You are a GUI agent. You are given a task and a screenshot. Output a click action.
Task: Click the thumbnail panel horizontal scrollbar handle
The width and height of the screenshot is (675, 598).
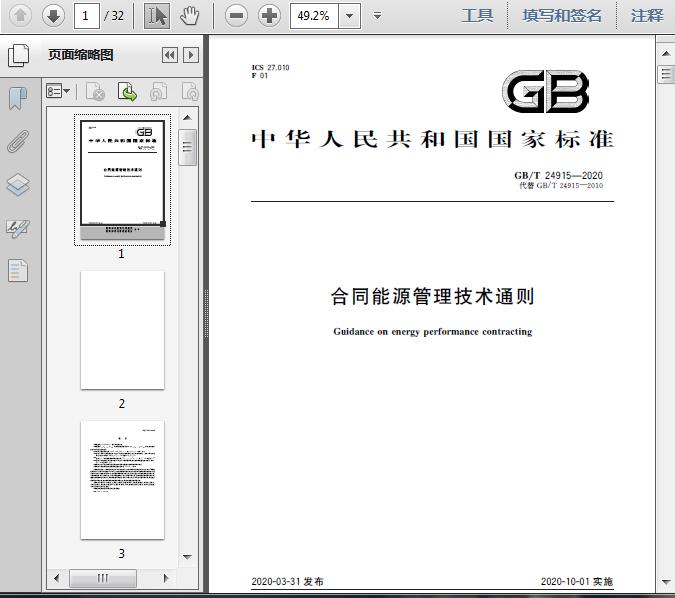pos(102,578)
